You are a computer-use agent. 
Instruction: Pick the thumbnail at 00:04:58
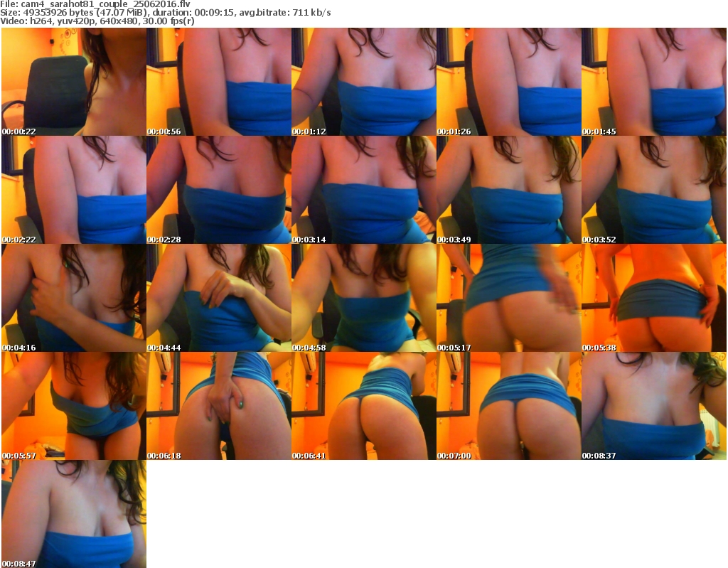click(364, 298)
